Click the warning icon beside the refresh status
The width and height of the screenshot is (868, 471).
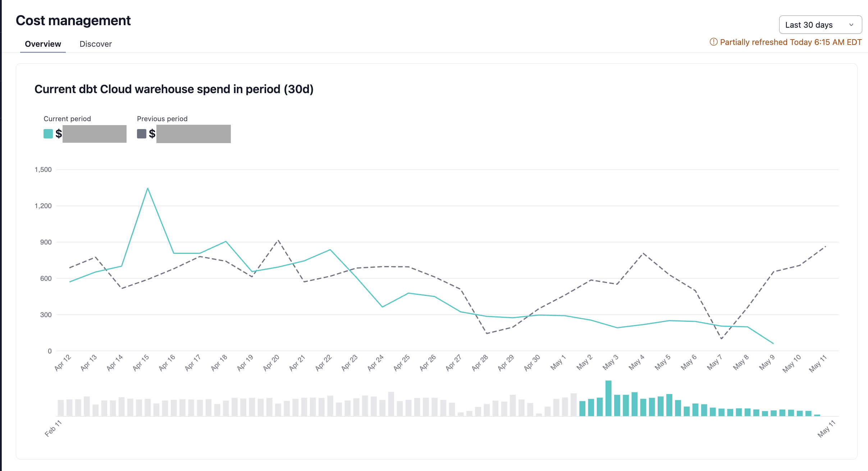713,42
